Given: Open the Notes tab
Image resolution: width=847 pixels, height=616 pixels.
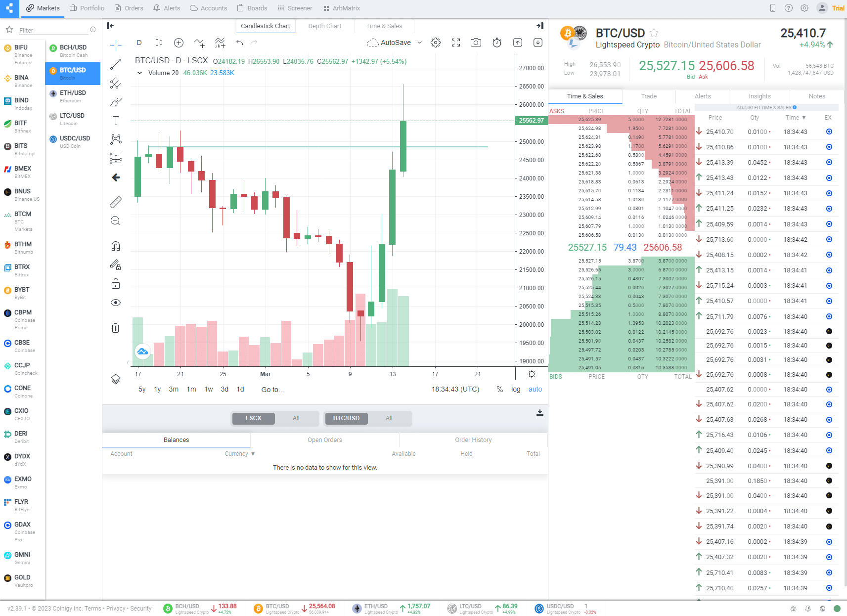Looking at the screenshot, I should point(817,96).
